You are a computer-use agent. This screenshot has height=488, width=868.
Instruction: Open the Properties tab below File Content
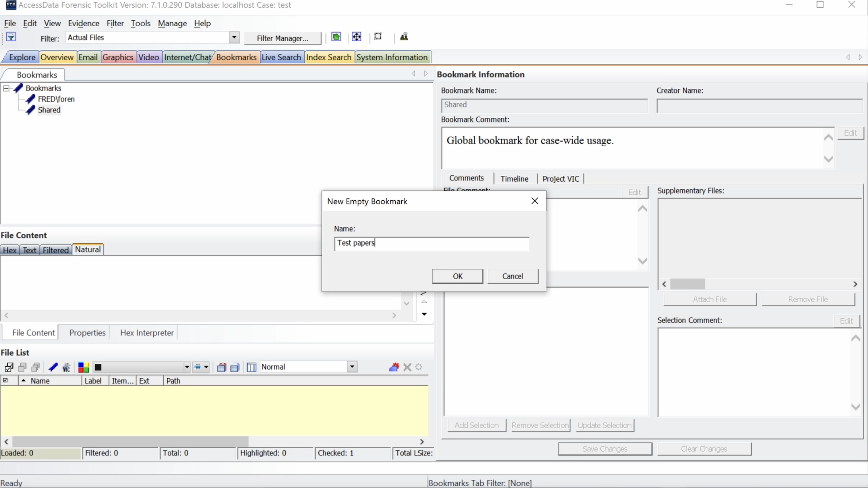pos(87,333)
